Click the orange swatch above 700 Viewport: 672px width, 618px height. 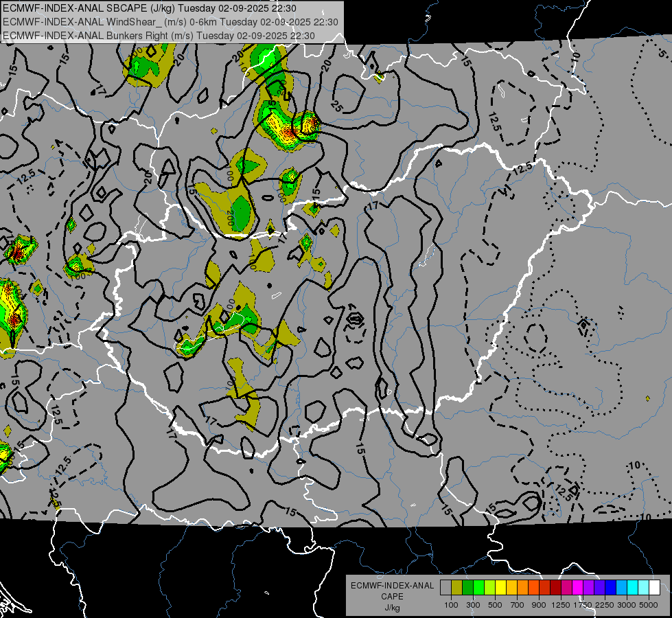coord(523,588)
